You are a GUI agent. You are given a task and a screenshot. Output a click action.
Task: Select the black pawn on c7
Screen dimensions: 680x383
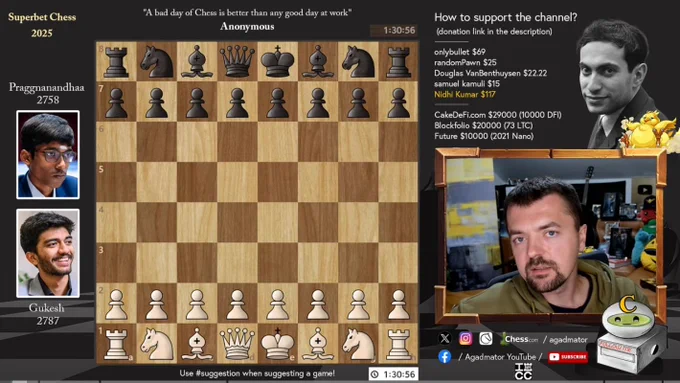pyautogui.click(x=197, y=103)
